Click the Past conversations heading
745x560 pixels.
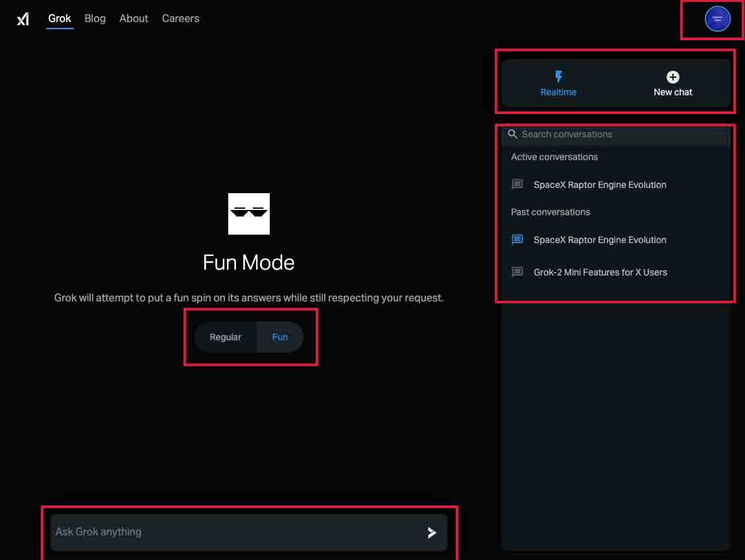coord(550,213)
